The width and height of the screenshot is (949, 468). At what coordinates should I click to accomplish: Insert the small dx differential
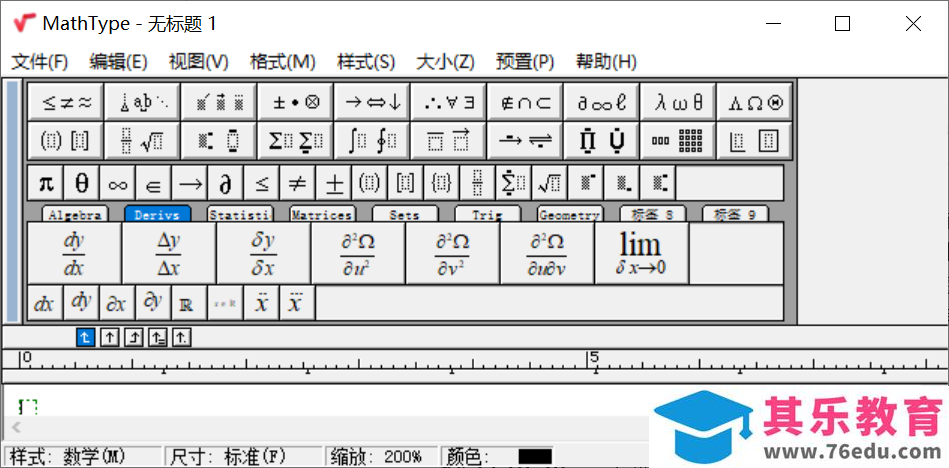(45, 303)
